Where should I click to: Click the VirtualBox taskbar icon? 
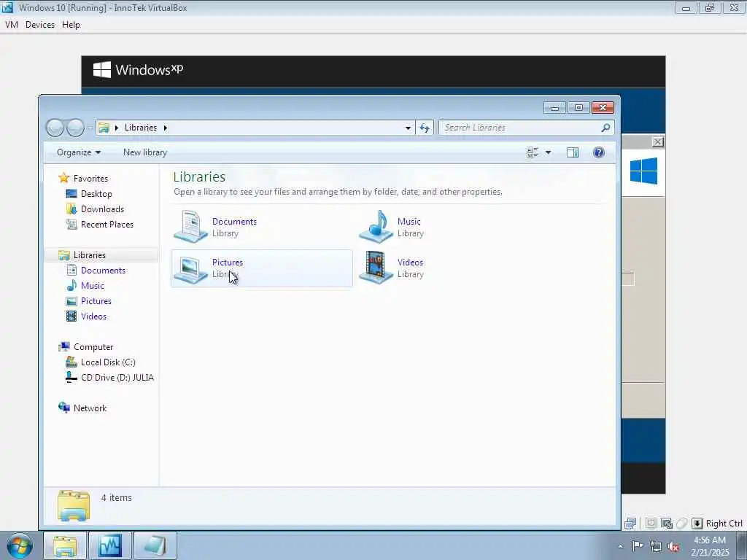click(x=110, y=545)
